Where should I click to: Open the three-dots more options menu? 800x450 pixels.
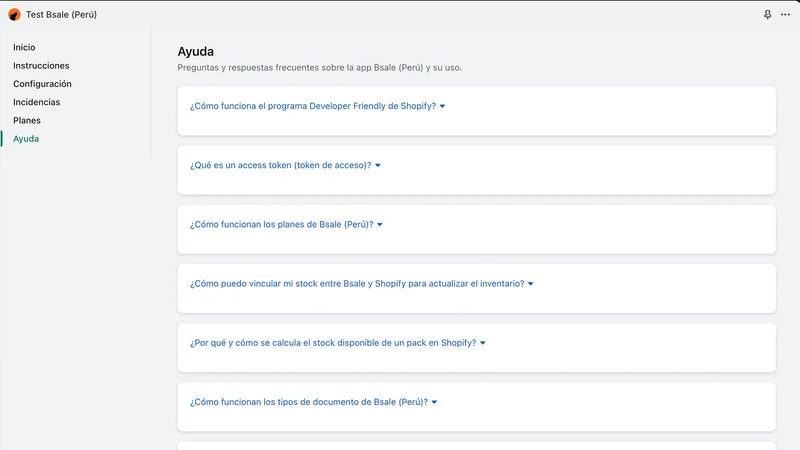[x=785, y=15]
